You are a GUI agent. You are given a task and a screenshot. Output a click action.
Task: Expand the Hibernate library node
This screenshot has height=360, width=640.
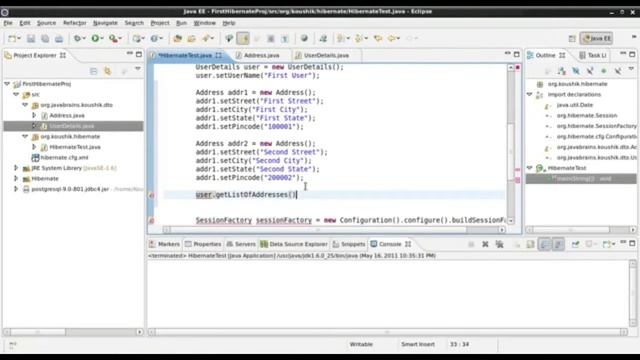tap(16, 178)
